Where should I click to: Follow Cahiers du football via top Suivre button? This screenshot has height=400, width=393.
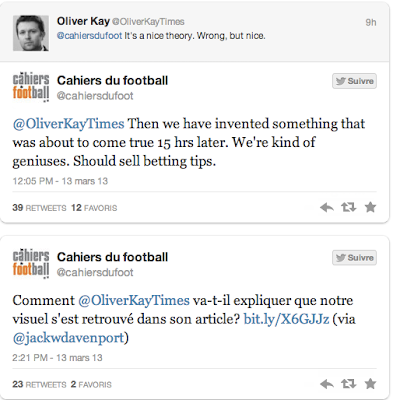point(354,81)
